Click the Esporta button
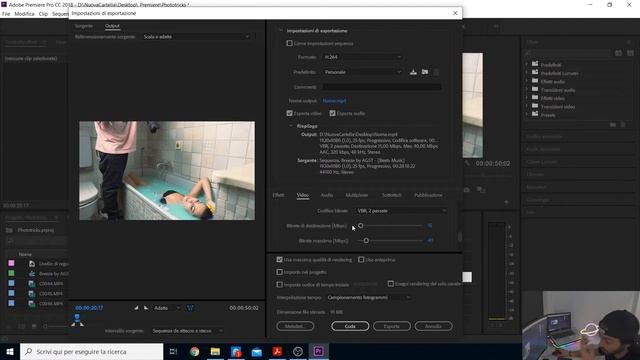Viewport: 640px width, 360px height. 391,326
